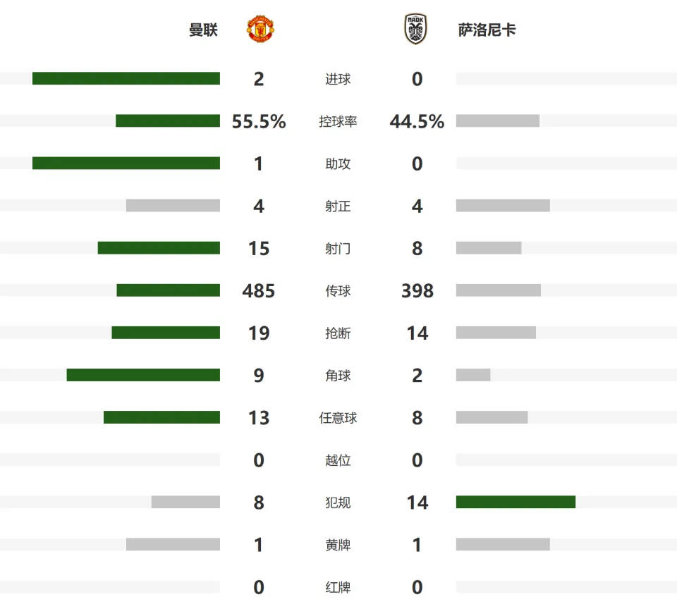Click the green 犯规 bar for 萨洛尼卡
Image resolution: width=677 pixels, height=616 pixels.
click(516, 502)
